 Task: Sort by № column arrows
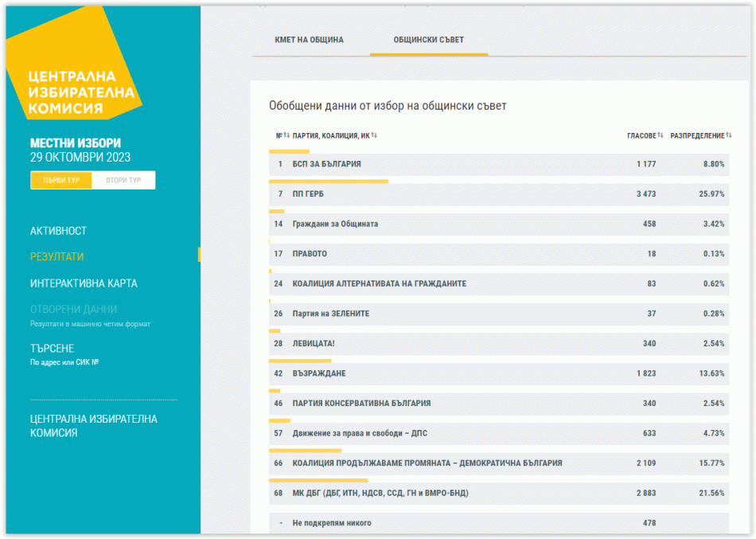(286, 135)
